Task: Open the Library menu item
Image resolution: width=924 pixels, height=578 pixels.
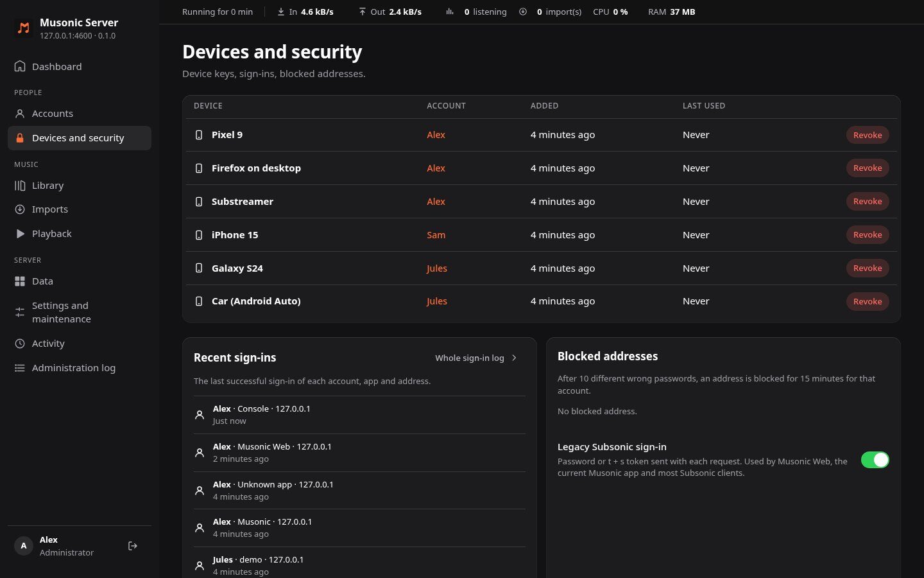Action: click(x=80, y=186)
